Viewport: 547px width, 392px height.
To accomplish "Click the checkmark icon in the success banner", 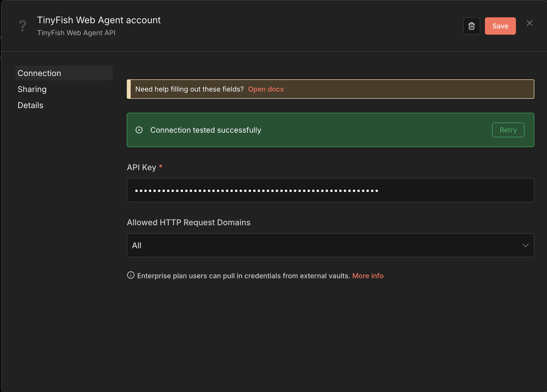I will coord(139,130).
